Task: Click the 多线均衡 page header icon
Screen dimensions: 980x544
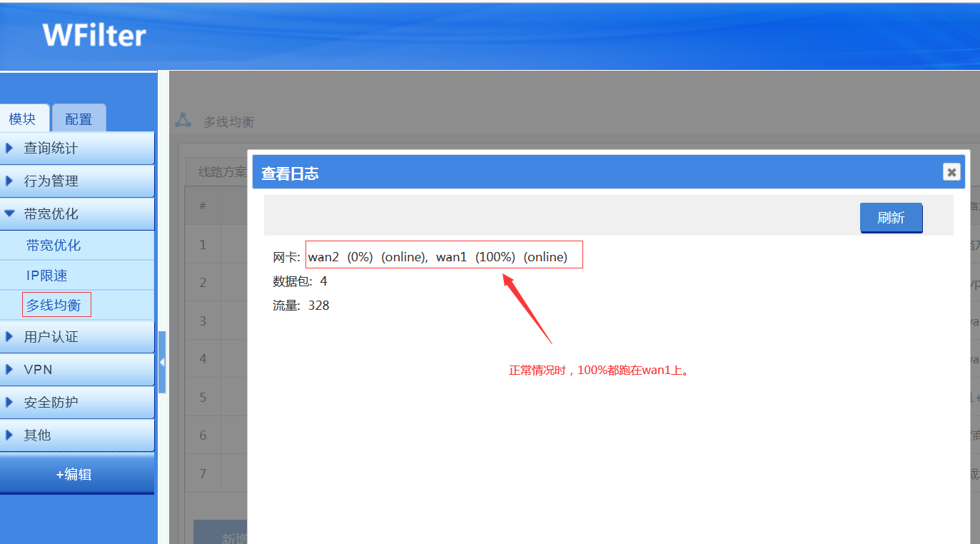Action: tap(183, 121)
